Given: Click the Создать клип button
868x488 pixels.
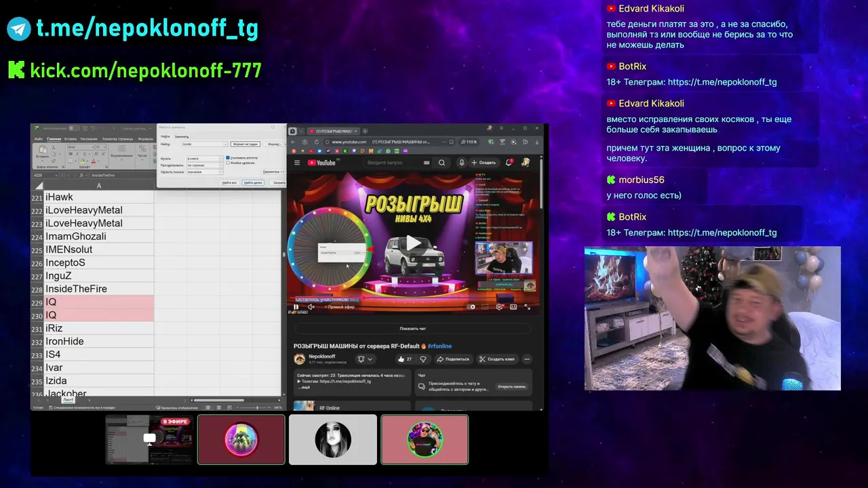Looking at the screenshot, I should coord(498,359).
